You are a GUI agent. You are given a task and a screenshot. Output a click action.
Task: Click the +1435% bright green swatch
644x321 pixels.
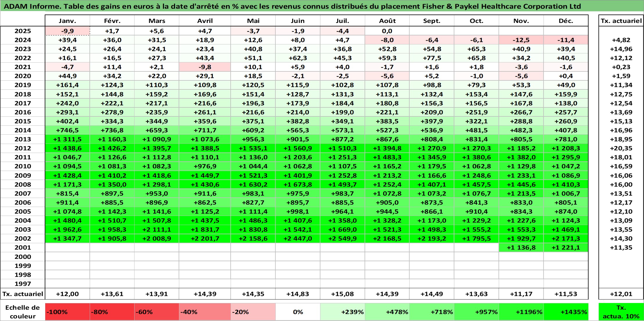(566, 312)
